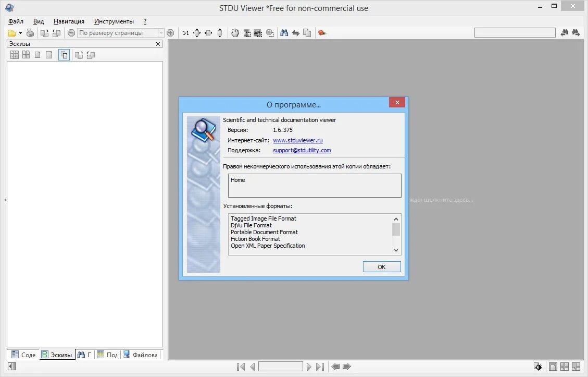Open the www.stduviewer.ru link

pyautogui.click(x=298, y=140)
